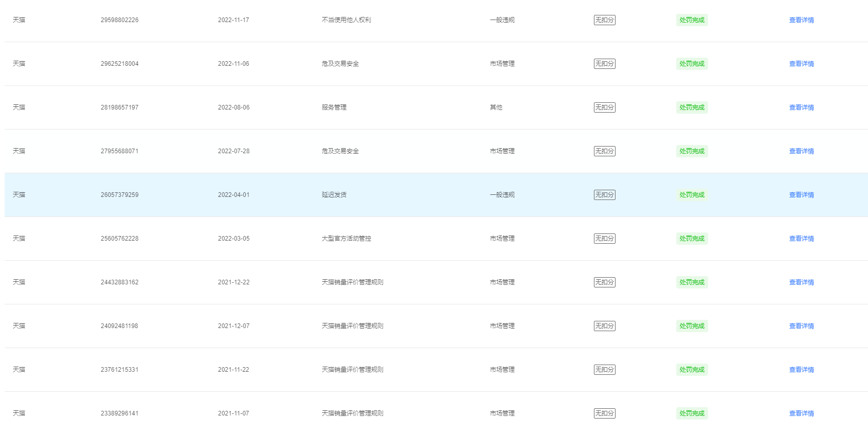Select the record number 26057379259

pyautogui.click(x=119, y=195)
